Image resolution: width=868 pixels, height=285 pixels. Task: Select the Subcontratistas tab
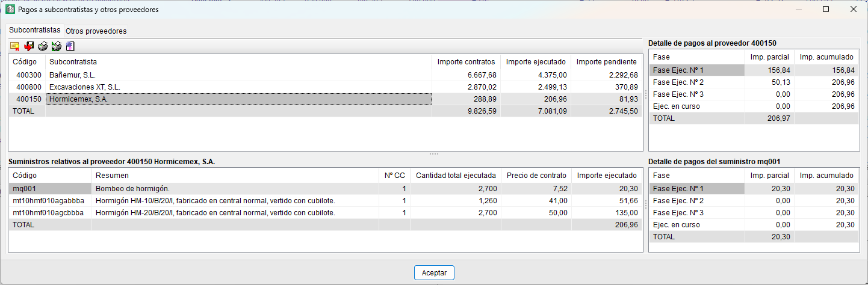click(35, 30)
